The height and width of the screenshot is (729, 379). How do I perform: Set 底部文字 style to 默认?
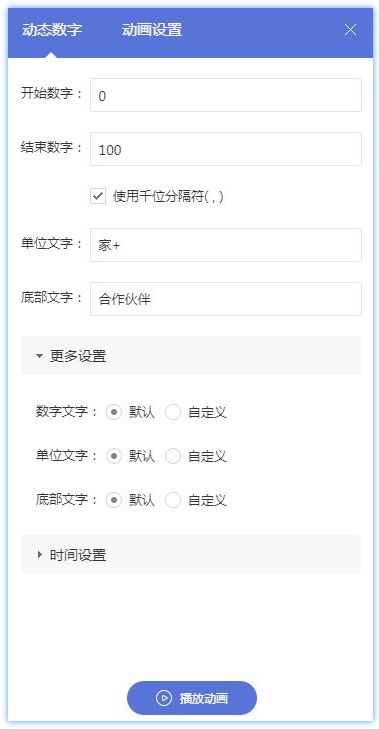pyautogui.click(x=114, y=501)
